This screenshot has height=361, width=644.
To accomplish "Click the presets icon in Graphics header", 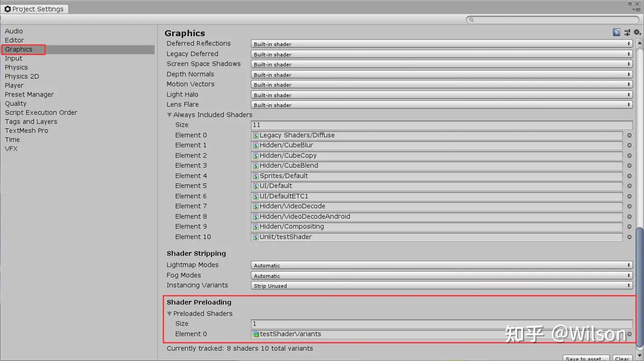I will tap(627, 32).
